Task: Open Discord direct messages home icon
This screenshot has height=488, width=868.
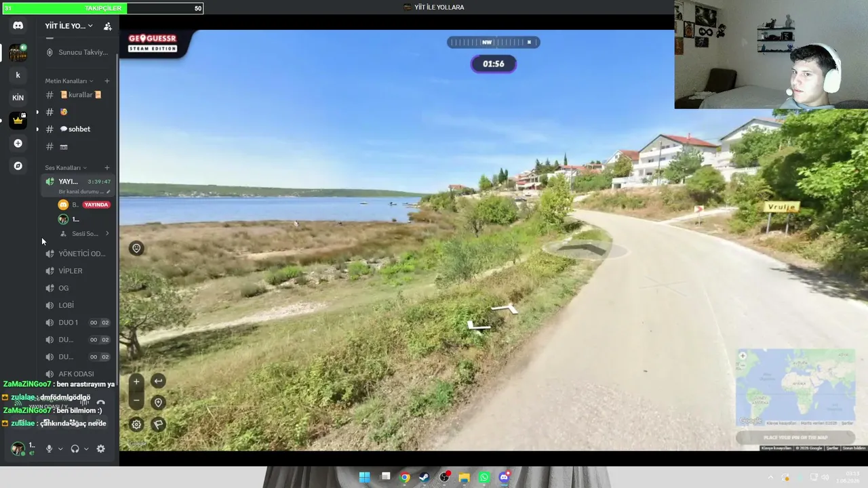Action: [x=18, y=26]
